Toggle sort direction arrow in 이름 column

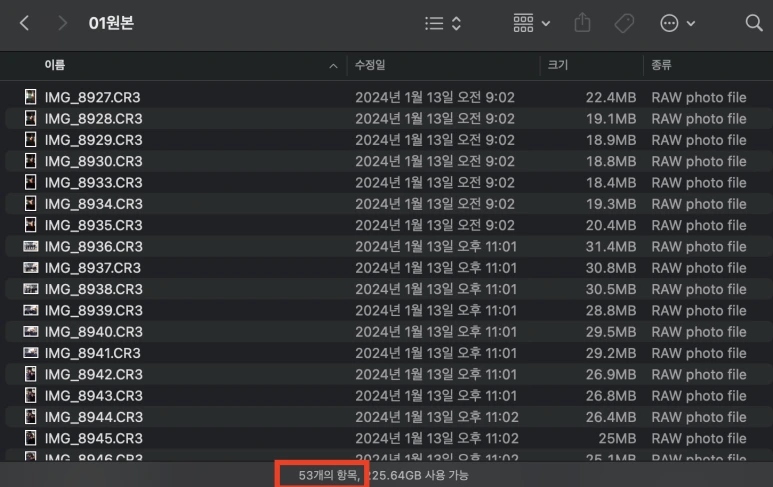coord(333,66)
